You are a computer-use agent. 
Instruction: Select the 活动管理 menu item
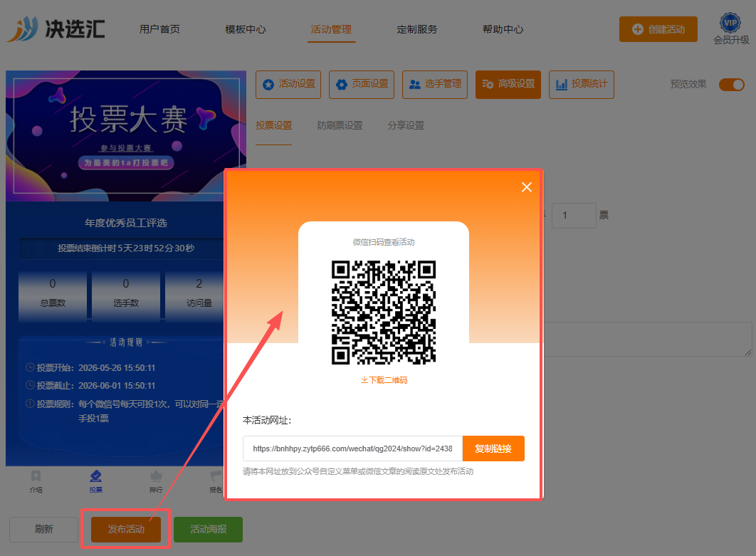click(x=331, y=29)
